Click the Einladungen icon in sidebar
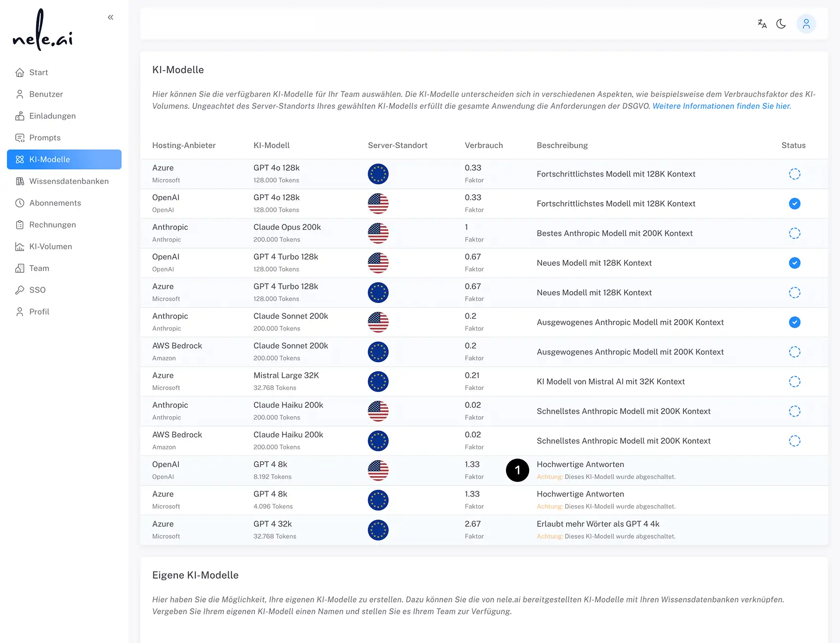Screen dimensions: 840x643 [x=20, y=116]
